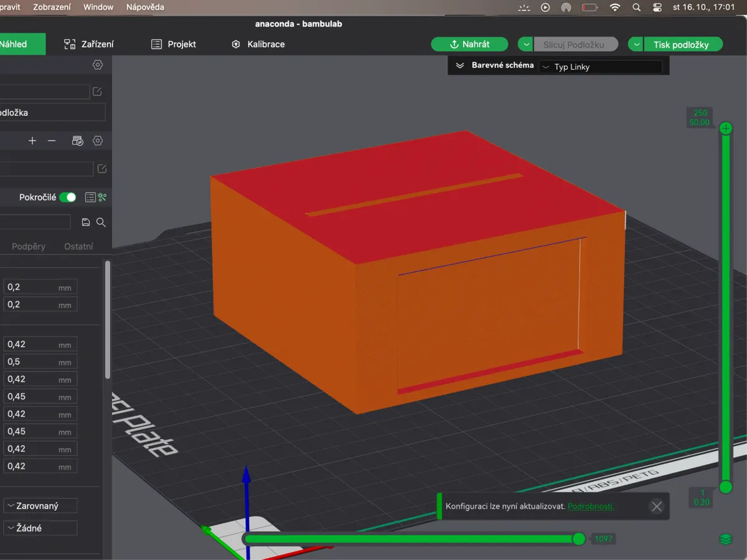Switch to the Zařízení tab
This screenshot has width=747, height=560.
90,44
